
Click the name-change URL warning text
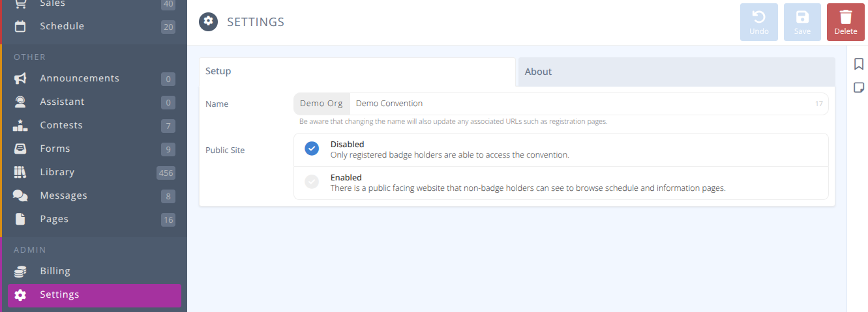[x=453, y=121]
